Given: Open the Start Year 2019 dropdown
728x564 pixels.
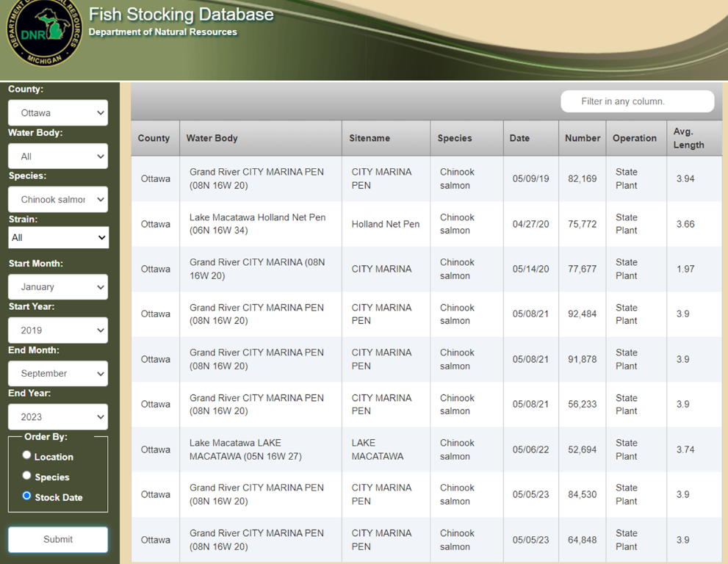Looking at the screenshot, I should tap(58, 330).
